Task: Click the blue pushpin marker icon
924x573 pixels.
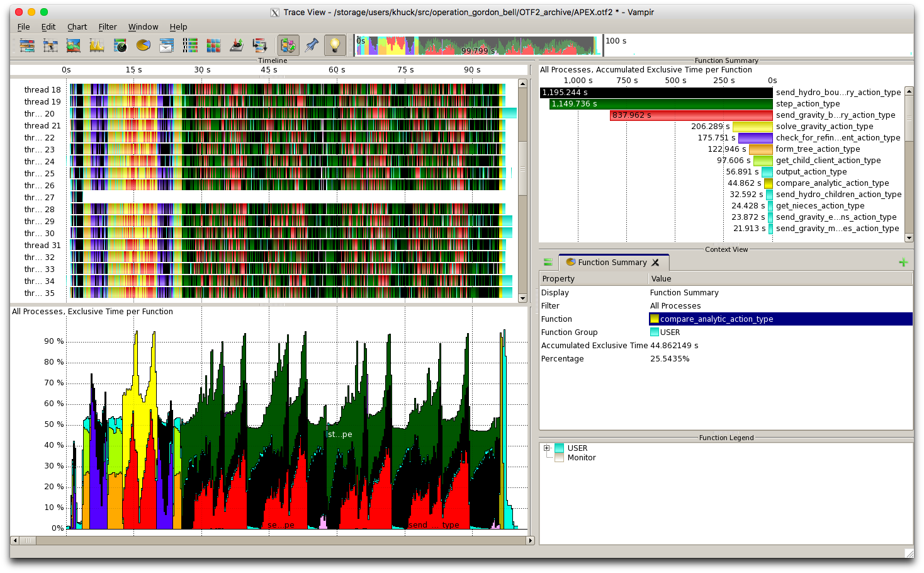Action: click(x=312, y=45)
